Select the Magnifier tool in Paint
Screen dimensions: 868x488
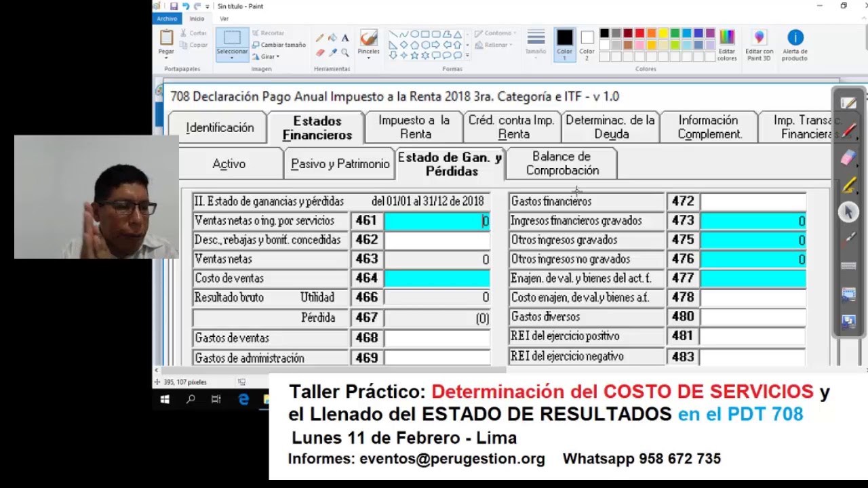click(345, 52)
